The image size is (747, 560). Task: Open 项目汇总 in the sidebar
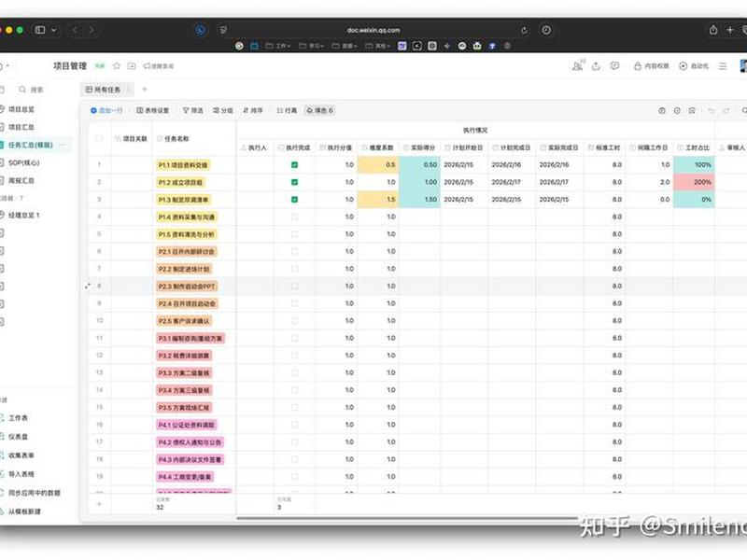21,127
